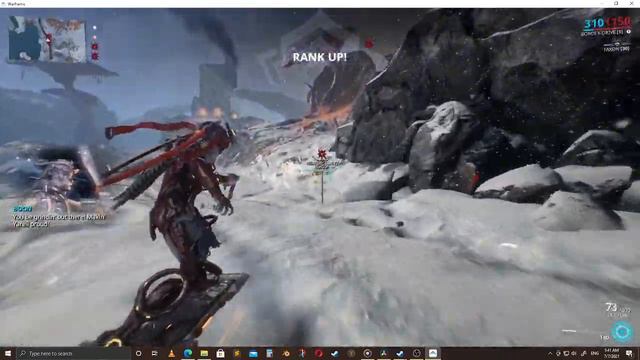The height and width of the screenshot is (360, 640).
Task: Launch Blender from the taskbar
Action: pyautogui.click(x=286, y=353)
